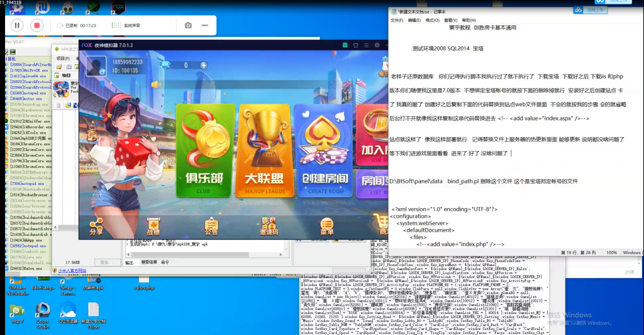644x335 pixels.
Task: Open the Nox emulator message center icon
Action: (x=345, y=45)
